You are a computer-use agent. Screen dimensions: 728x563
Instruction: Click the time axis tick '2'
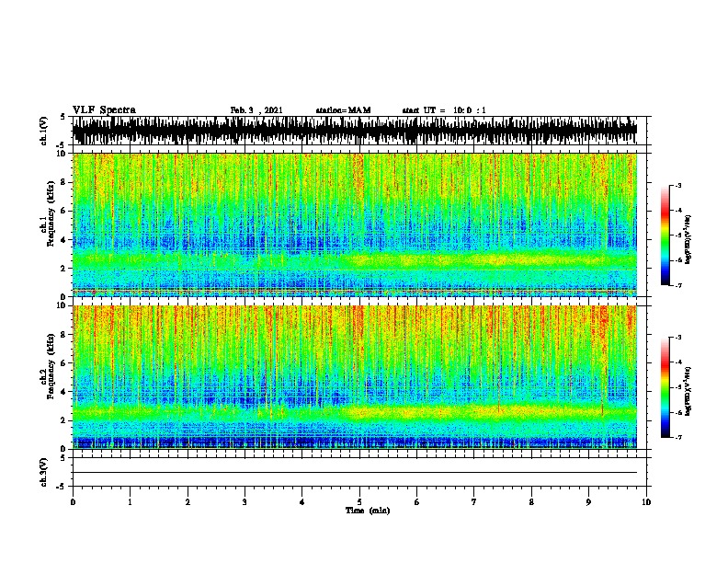pos(188,502)
